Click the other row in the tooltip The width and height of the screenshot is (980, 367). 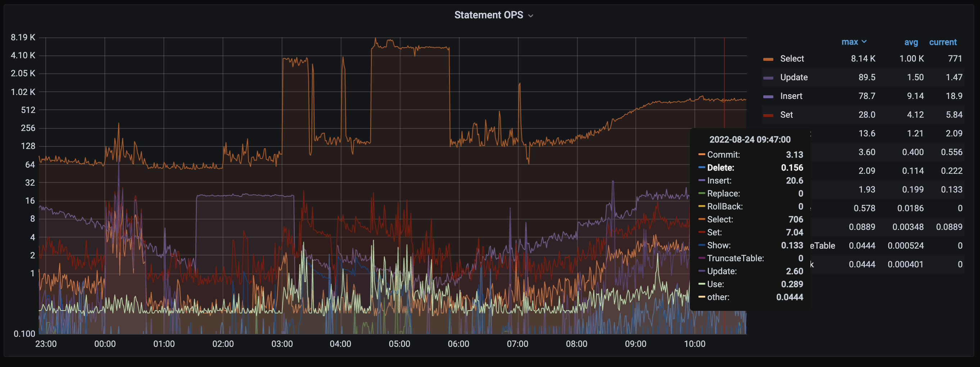pos(751,297)
